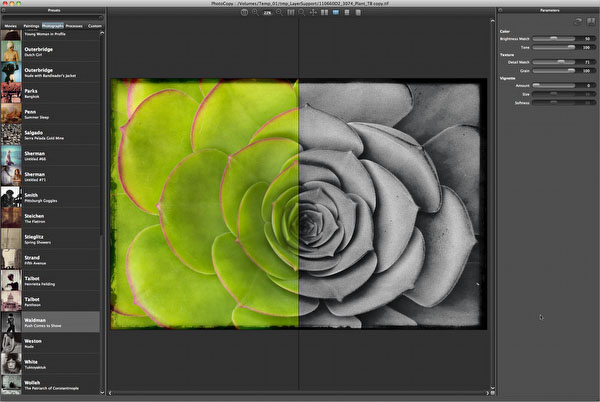Click the Wolleh Patriarch of Constantinople thumbnail
Image resolution: width=600 pixels, height=402 pixels.
coord(11,384)
